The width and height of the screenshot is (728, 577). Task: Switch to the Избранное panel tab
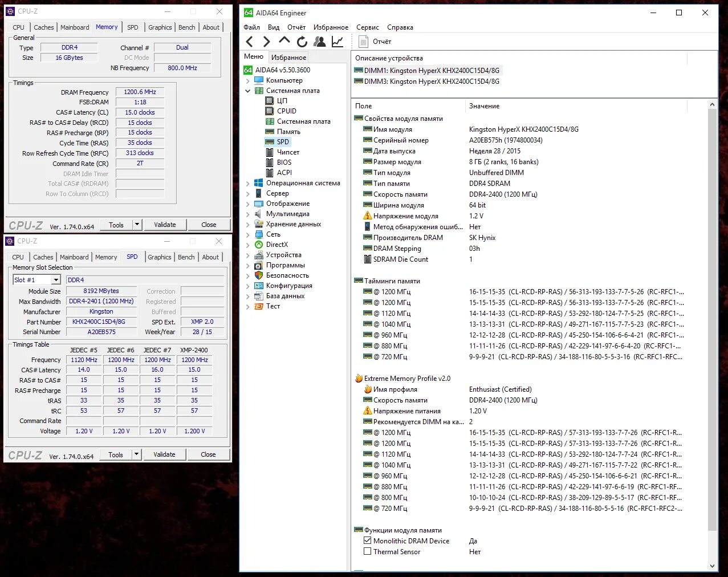tap(289, 57)
